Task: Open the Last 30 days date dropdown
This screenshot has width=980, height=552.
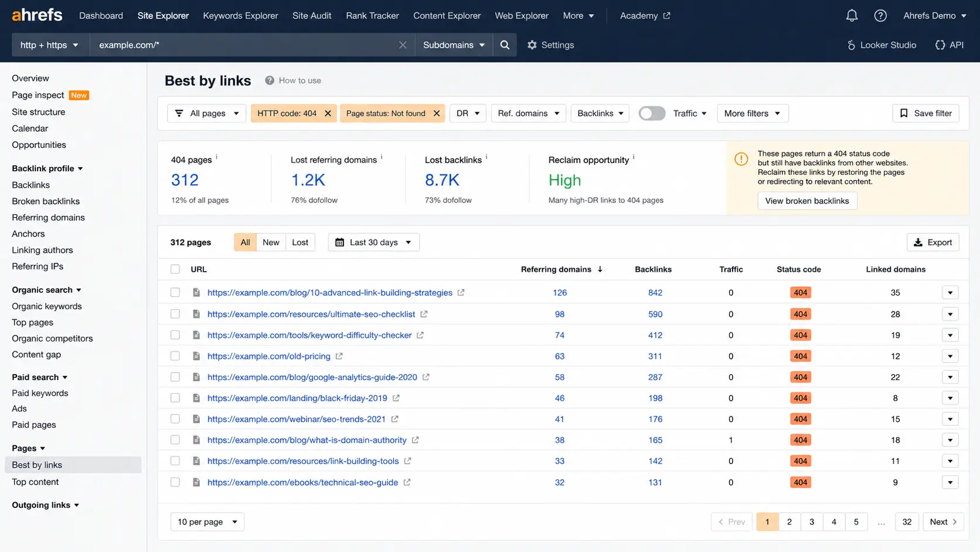Action: coord(373,242)
